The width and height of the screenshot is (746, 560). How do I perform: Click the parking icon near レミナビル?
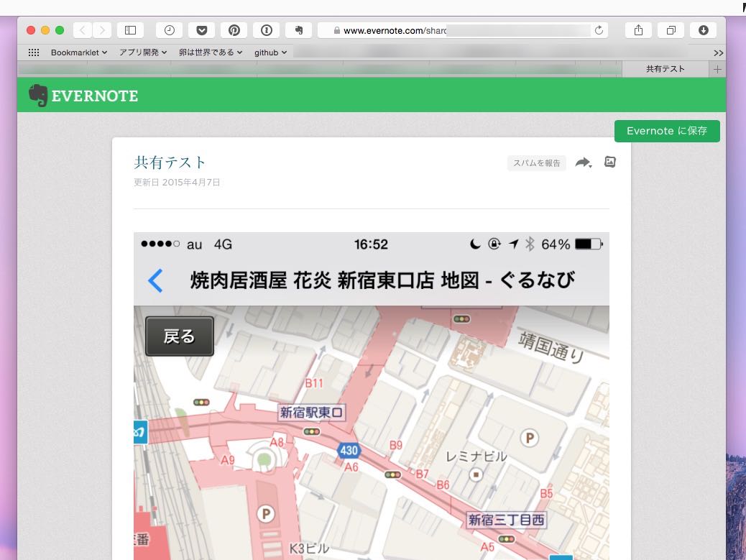[x=529, y=438]
